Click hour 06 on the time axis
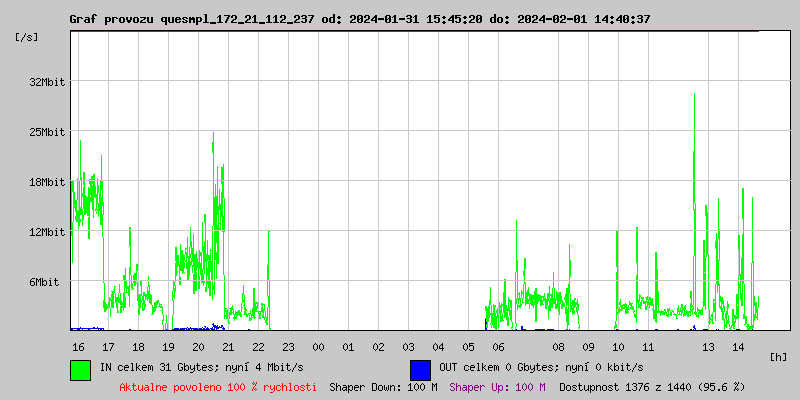This screenshot has width=800, height=400. pyautogui.click(x=498, y=347)
